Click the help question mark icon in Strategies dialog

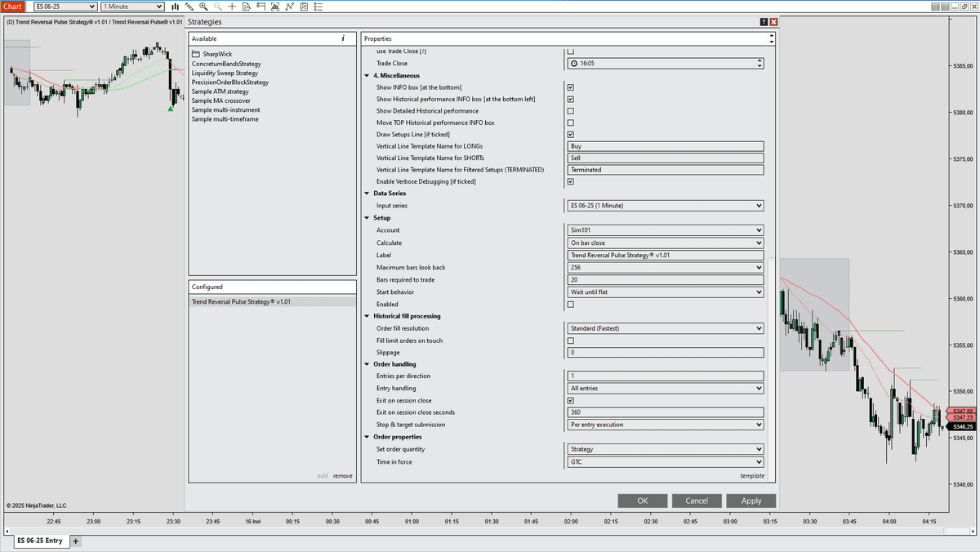coord(764,22)
